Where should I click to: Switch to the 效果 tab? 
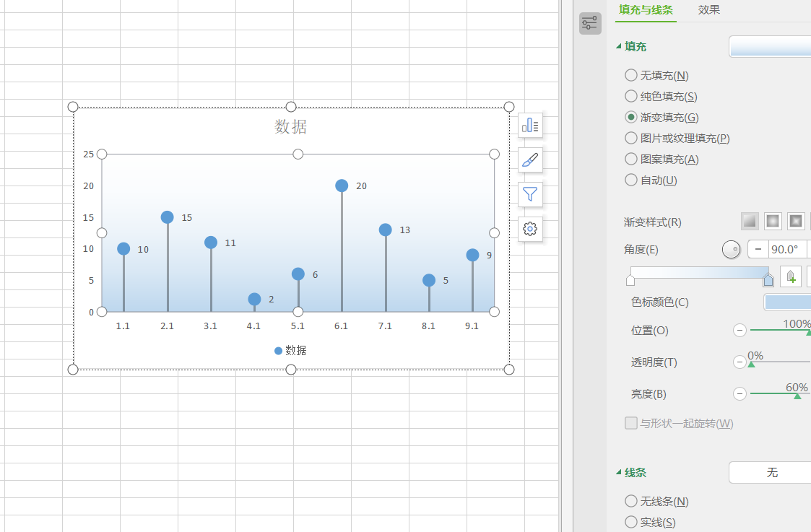pyautogui.click(x=708, y=10)
